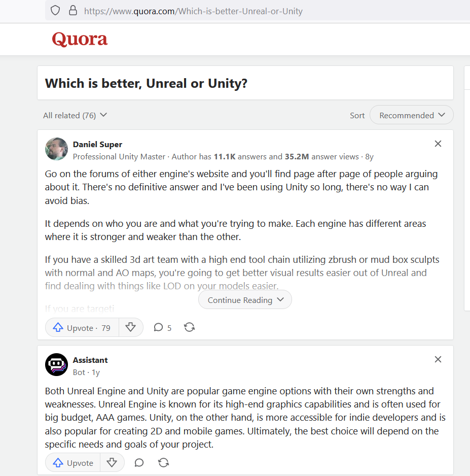Expand the All related (76) filter
The width and height of the screenshot is (470, 476).
(75, 115)
